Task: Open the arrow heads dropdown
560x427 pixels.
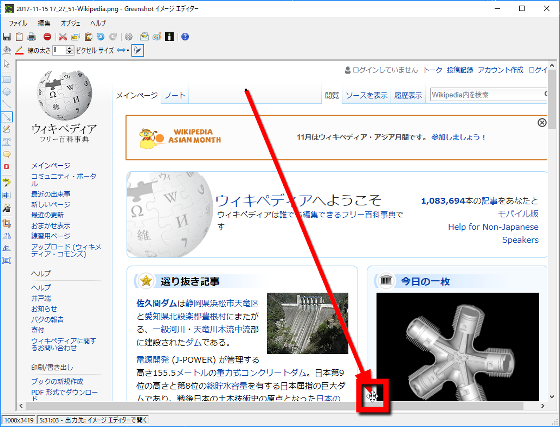Action: (123, 50)
